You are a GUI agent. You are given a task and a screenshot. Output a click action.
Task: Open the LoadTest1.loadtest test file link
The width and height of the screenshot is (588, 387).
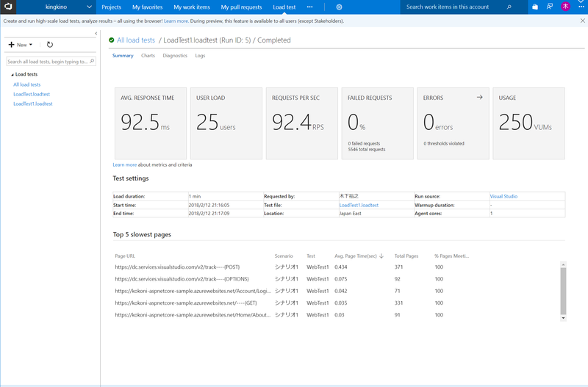click(359, 206)
